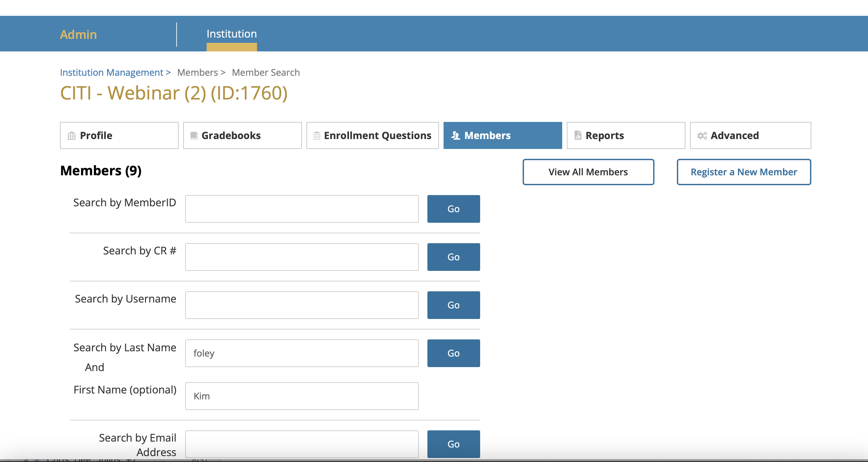Go to the Advanced tab
868x462 pixels.
click(x=750, y=135)
